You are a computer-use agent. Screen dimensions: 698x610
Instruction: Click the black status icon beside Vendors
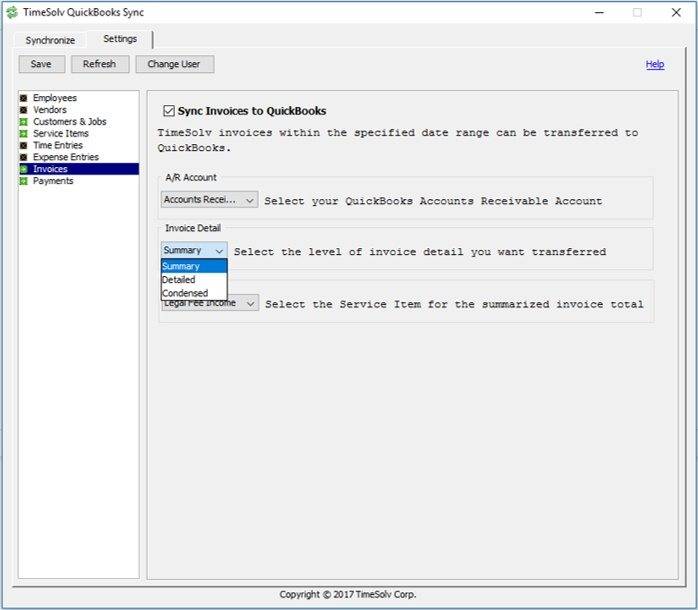24,110
